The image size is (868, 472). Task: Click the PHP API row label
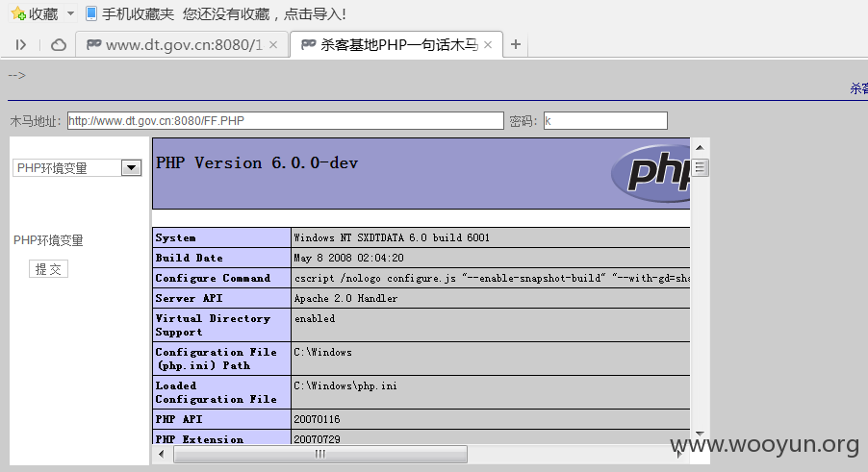(179, 419)
